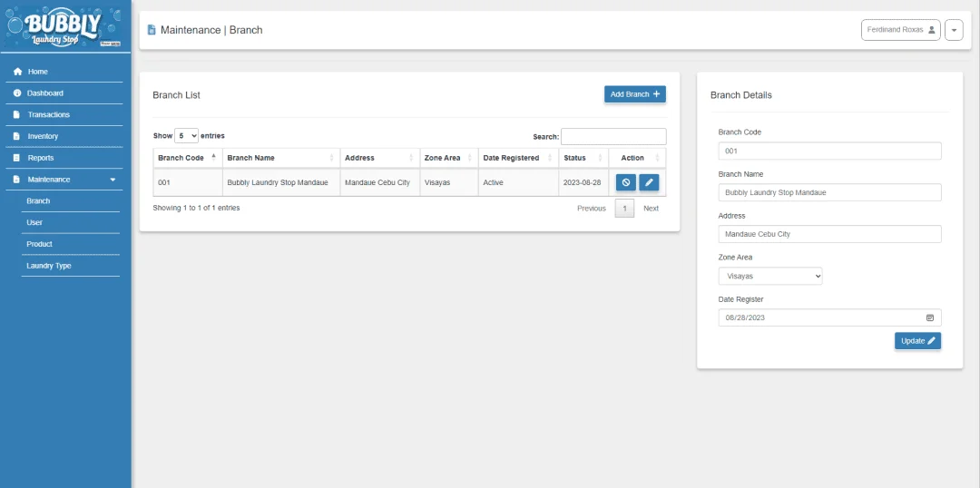Open the account dropdown caret button
This screenshot has height=488, width=980.
954,30
